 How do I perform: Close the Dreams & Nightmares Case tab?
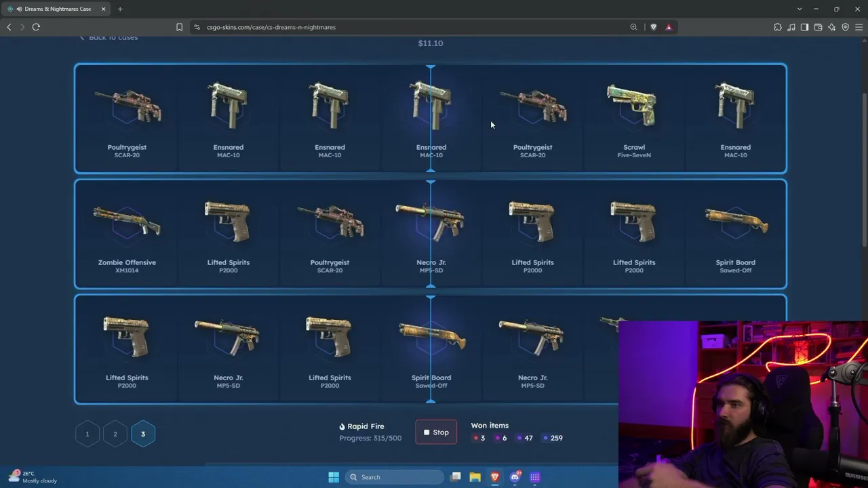click(x=103, y=9)
